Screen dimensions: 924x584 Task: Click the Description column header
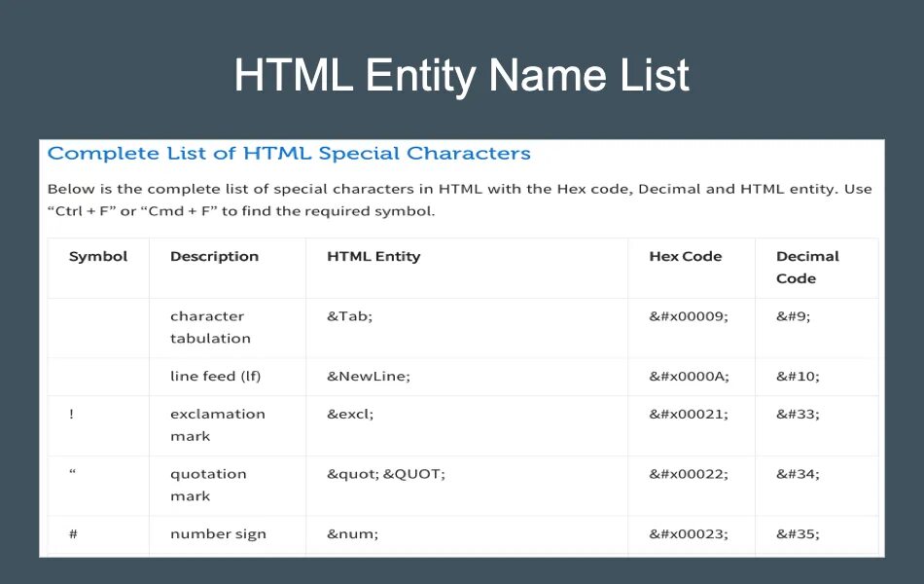pyautogui.click(x=214, y=257)
